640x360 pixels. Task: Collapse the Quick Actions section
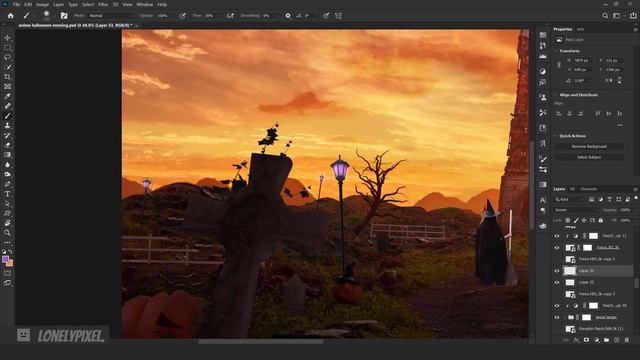(556, 136)
